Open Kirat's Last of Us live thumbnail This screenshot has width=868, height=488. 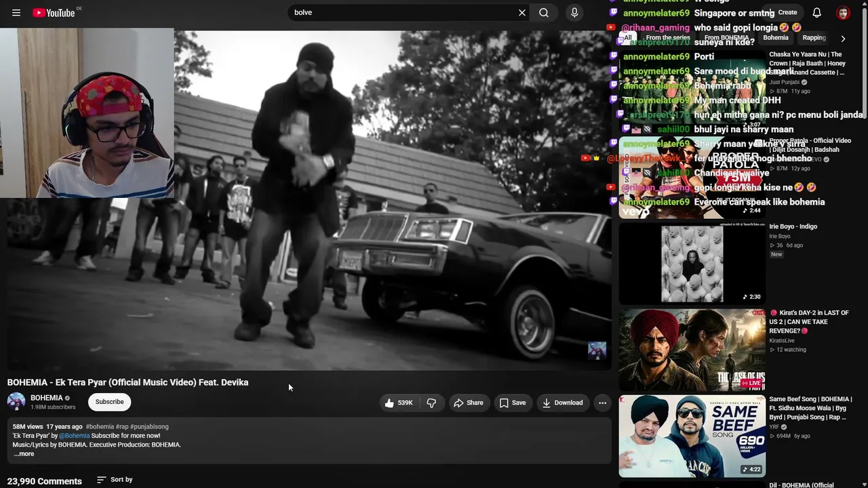pos(692,350)
